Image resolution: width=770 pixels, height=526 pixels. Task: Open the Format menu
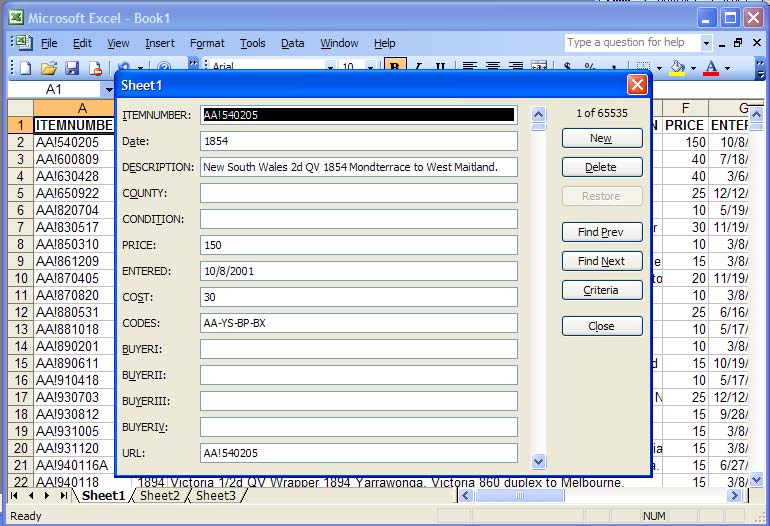[x=207, y=43]
